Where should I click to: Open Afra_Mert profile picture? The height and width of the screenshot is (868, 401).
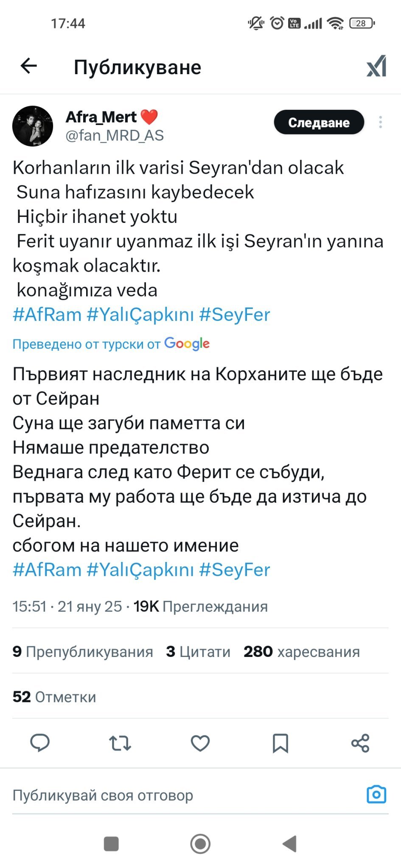point(33,126)
